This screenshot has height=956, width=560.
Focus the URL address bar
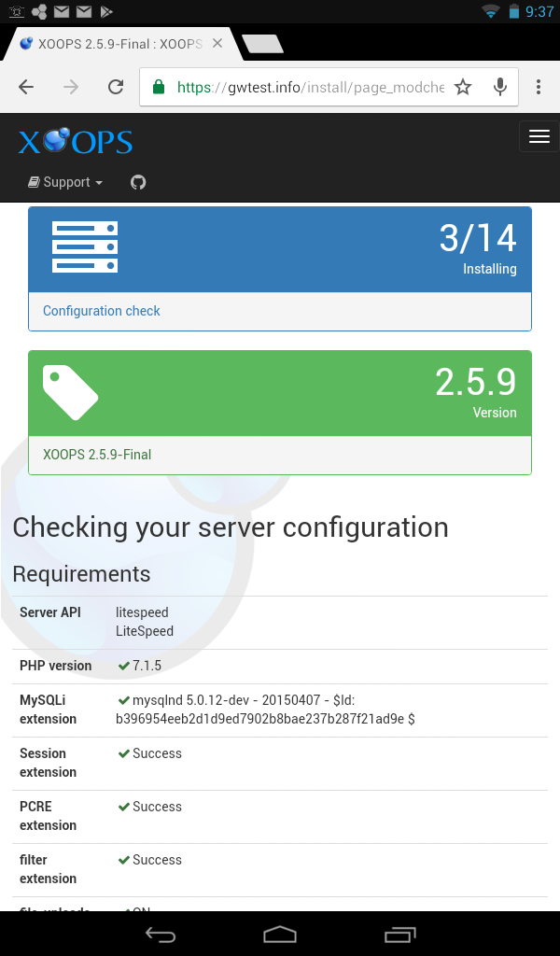311,87
